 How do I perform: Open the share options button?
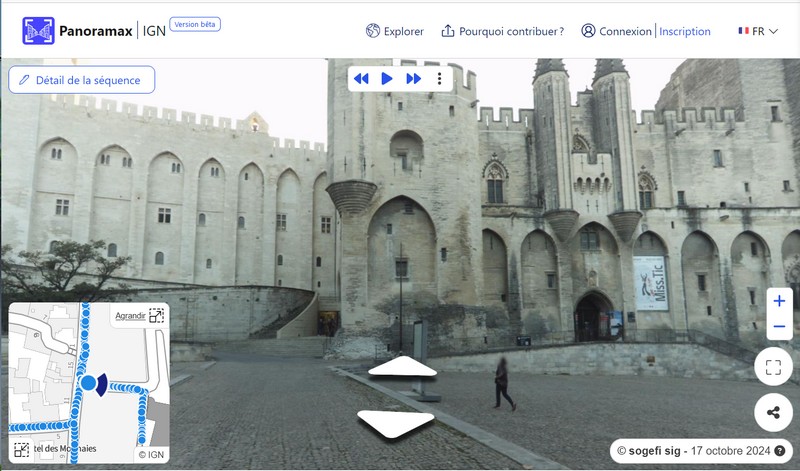click(x=773, y=412)
